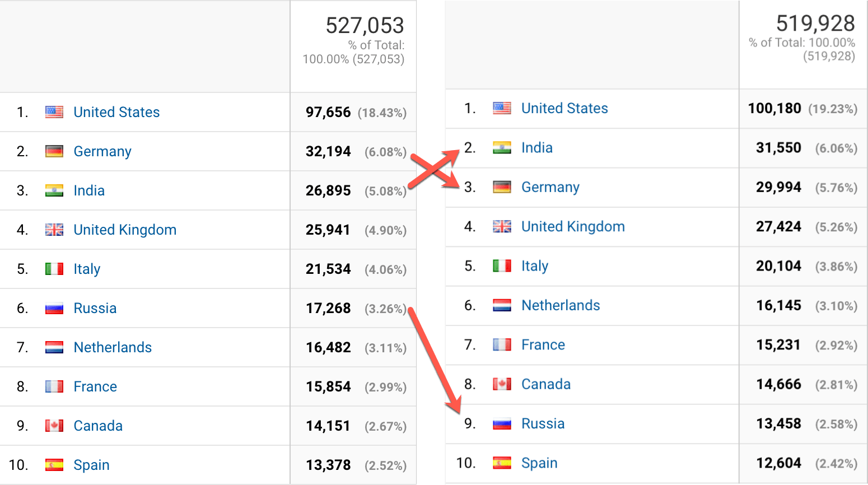This screenshot has height=485, width=868.
Task: Click Netherlands flag in the right table
Action: (x=502, y=305)
